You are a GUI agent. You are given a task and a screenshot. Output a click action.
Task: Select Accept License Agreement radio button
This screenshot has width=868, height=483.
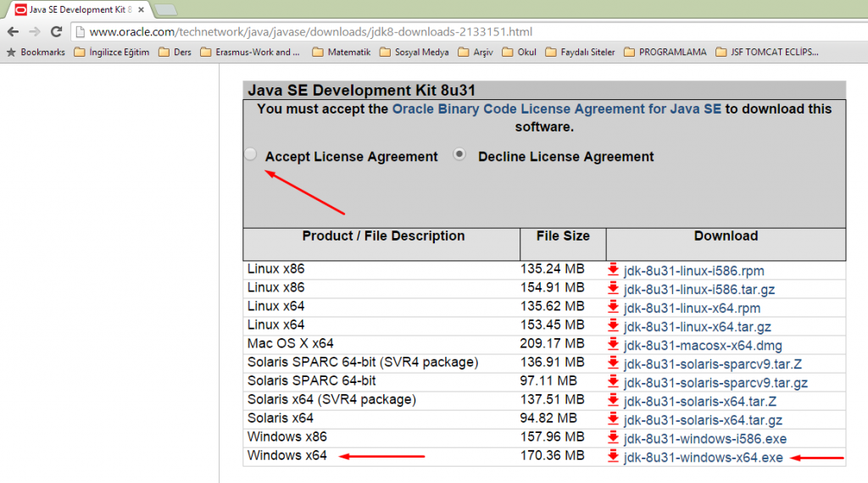251,155
